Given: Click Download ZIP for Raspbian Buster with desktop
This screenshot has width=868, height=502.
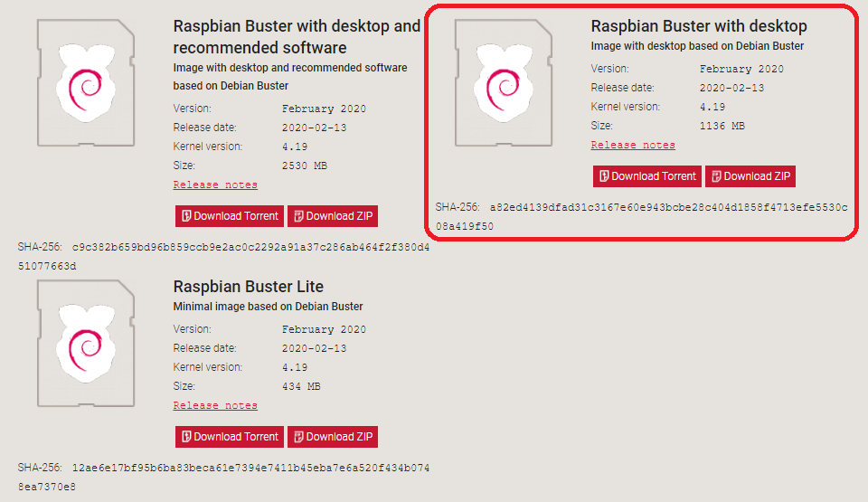Looking at the screenshot, I should coord(750,176).
